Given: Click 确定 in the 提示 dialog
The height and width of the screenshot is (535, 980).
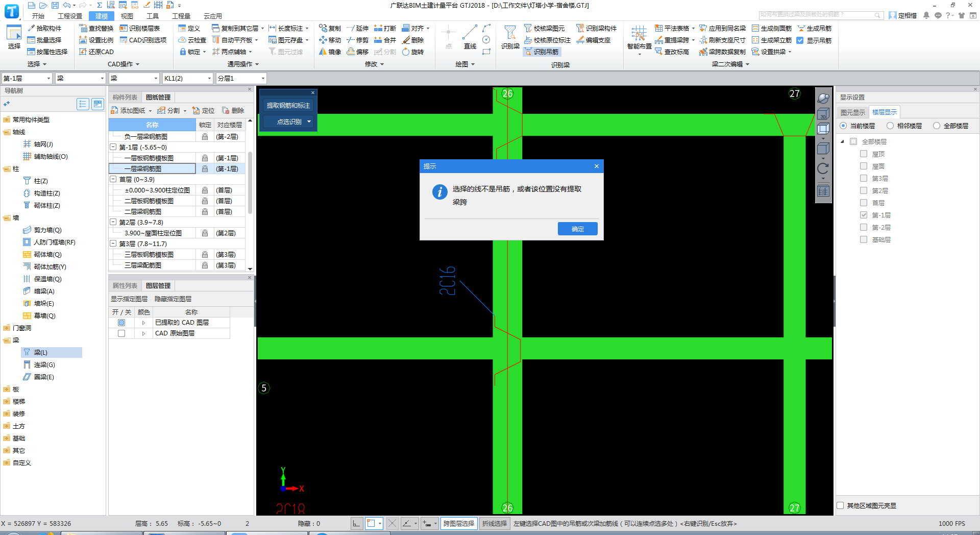Looking at the screenshot, I should [578, 229].
